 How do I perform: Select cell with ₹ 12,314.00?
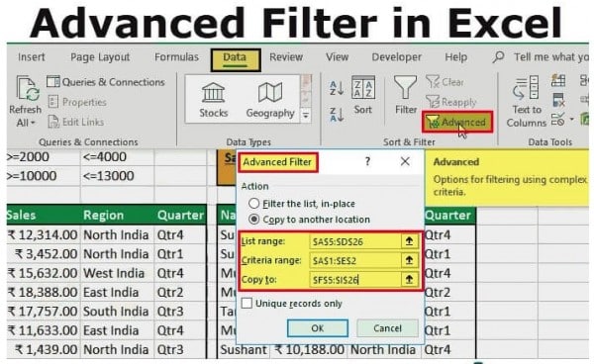[43, 235]
